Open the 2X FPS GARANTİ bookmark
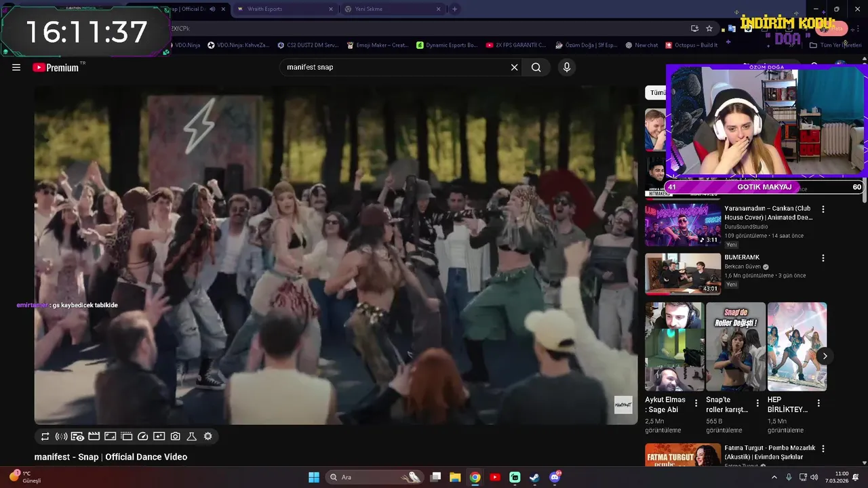The width and height of the screenshot is (868, 488). pyautogui.click(x=516, y=45)
